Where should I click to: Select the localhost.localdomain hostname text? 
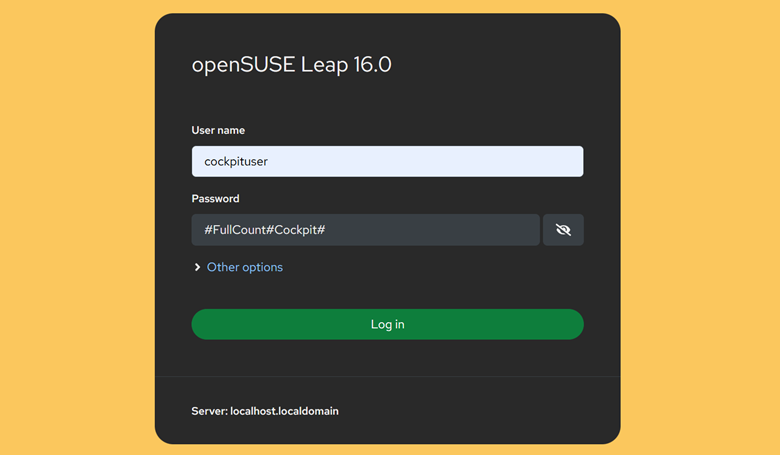pos(284,411)
